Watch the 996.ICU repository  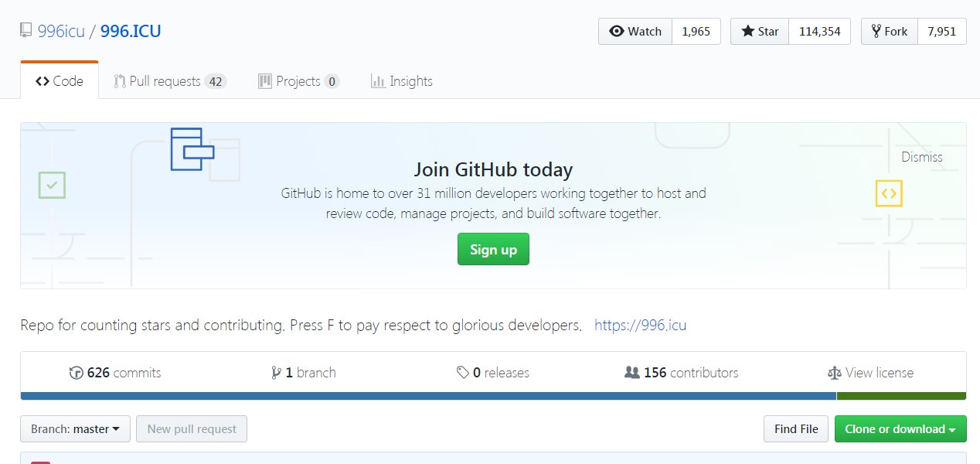tap(635, 32)
